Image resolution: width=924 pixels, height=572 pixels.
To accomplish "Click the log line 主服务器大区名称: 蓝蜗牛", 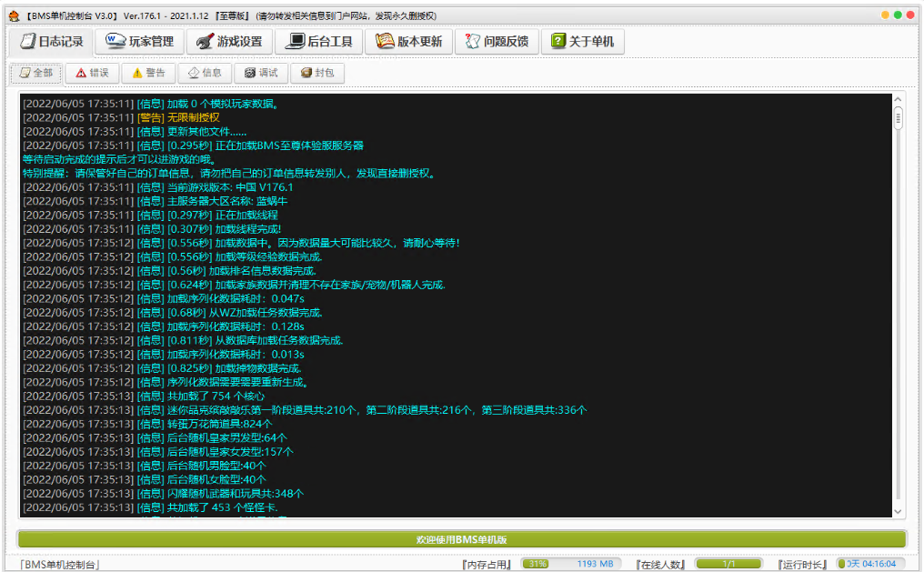I will pyautogui.click(x=155, y=202).
